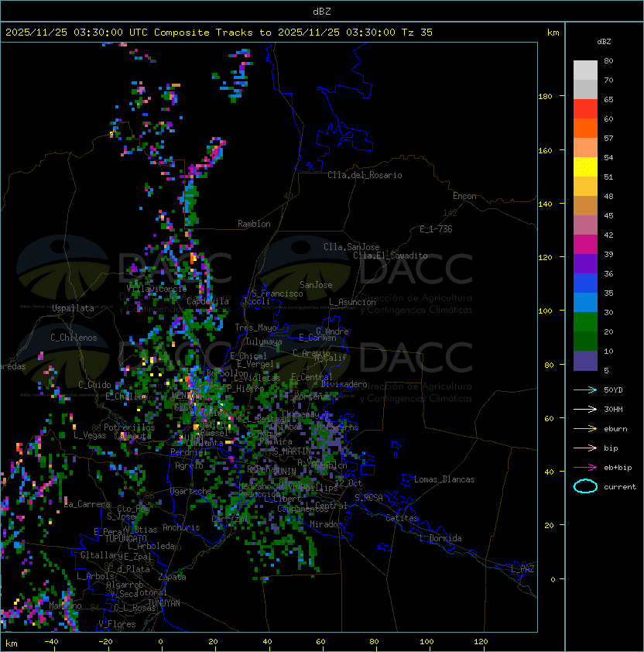644x652 pixels.
Task: Pick the purple 39 dBZ swatch
Action: pyautogui.click(x=585, y=263)
